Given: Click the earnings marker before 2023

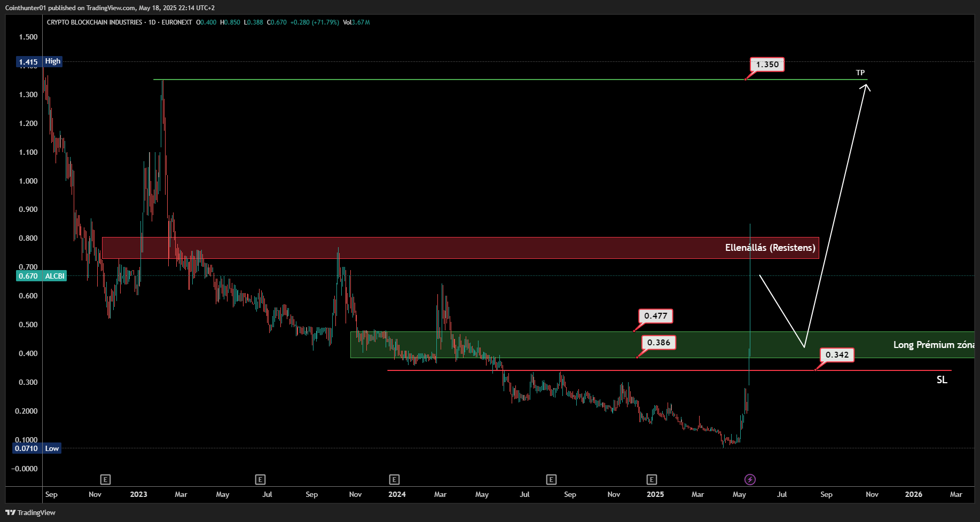Looking at the screenshot, I should point(105,479).
